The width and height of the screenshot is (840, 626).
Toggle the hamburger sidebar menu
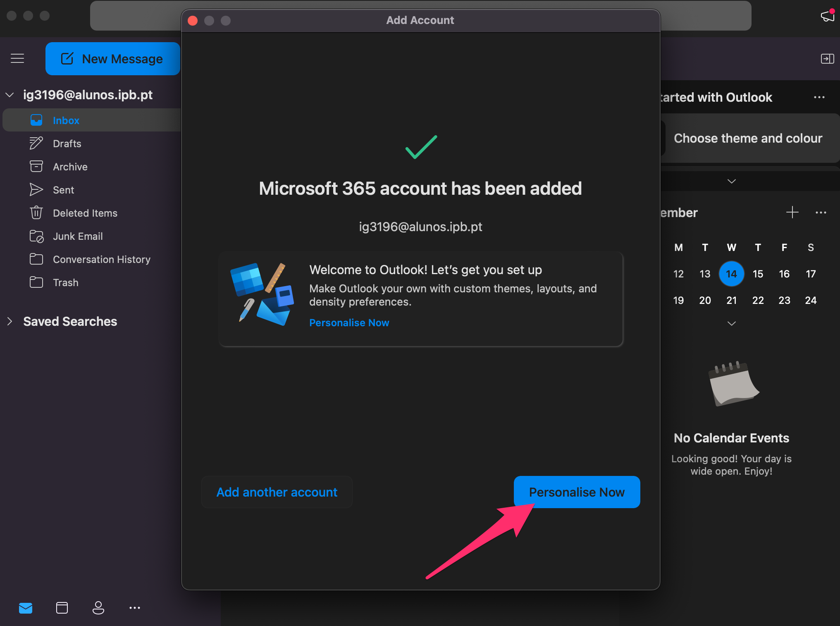pyautogui.click(x=17, y=59)
